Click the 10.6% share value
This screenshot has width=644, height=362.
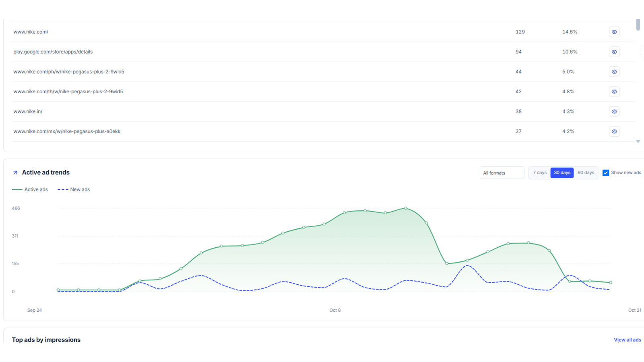(x=570, y=52)
